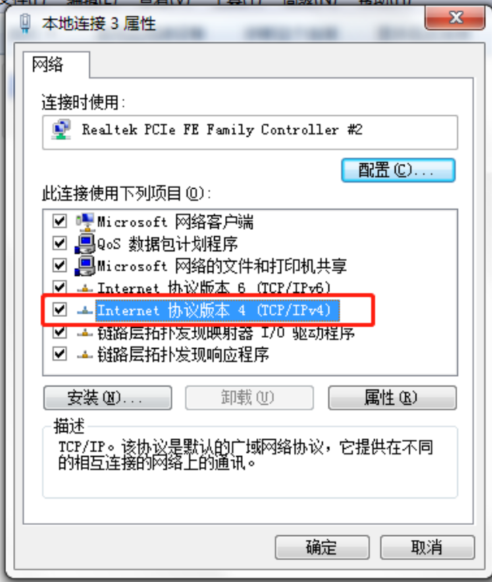
Task: Toggle the QoS 数据包计划程序 checkbox
Action: click(x=59, y=243)
